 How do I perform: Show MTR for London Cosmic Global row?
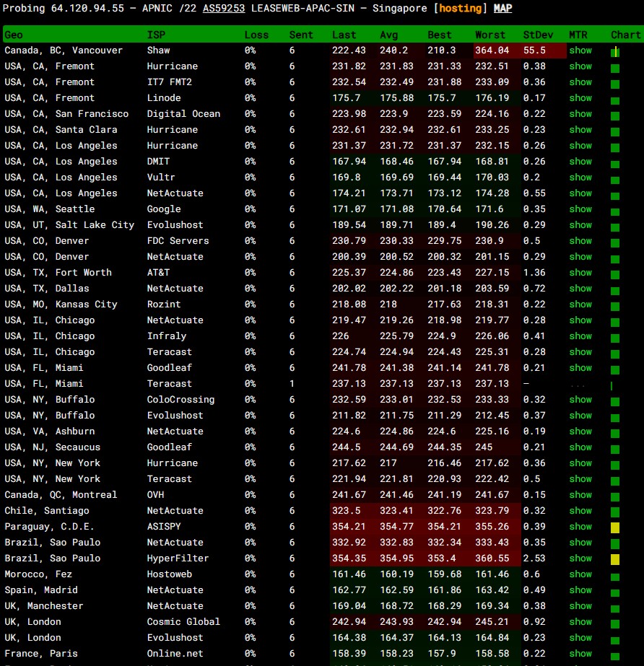580,622
